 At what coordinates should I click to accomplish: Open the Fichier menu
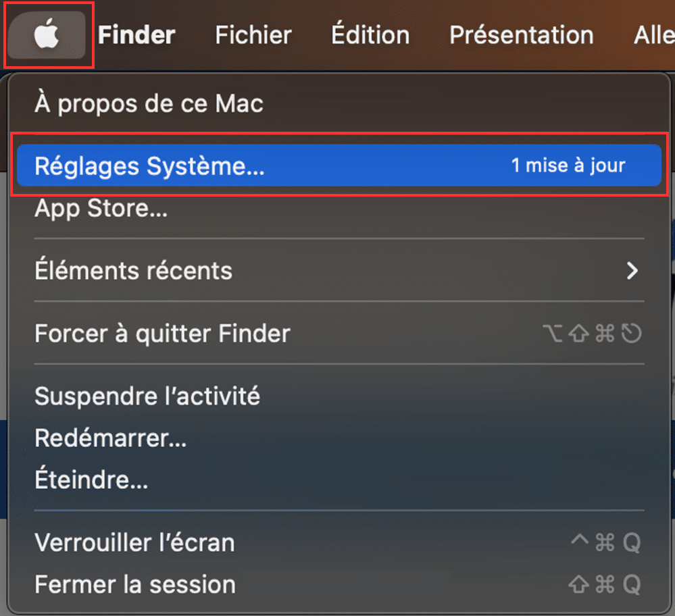click(253, 35)
